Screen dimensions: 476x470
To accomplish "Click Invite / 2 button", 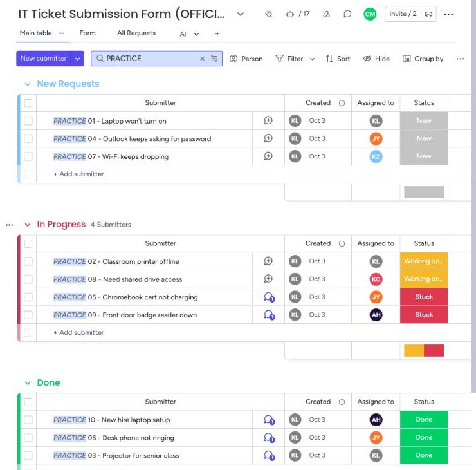I will coord(403,14).
